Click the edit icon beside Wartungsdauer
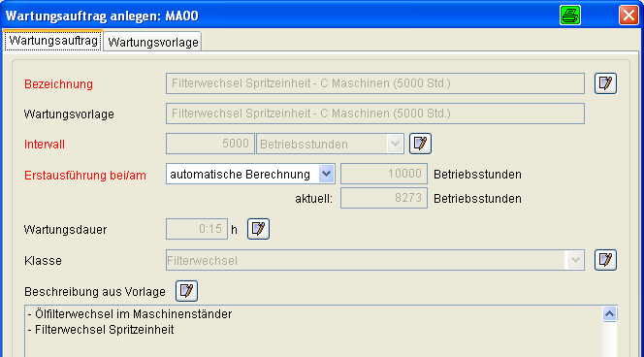The height and width of the screenshot is (357, 644). 258,229
